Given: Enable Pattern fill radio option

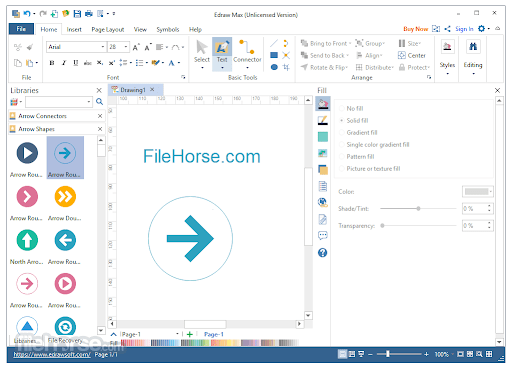Looking at the screenshot, I should [357, 156].
